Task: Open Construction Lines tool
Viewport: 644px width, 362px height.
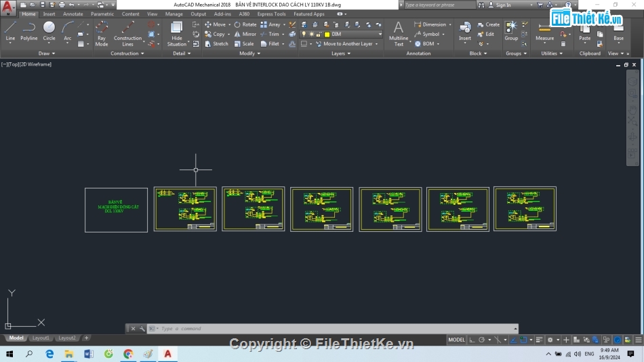Action: (x=127, y=34)
